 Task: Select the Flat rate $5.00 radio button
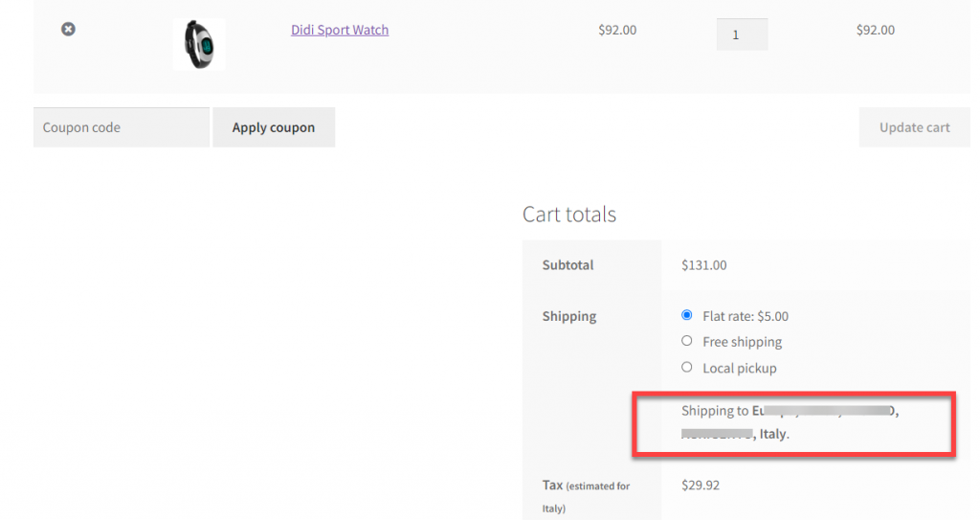[687, 315]
